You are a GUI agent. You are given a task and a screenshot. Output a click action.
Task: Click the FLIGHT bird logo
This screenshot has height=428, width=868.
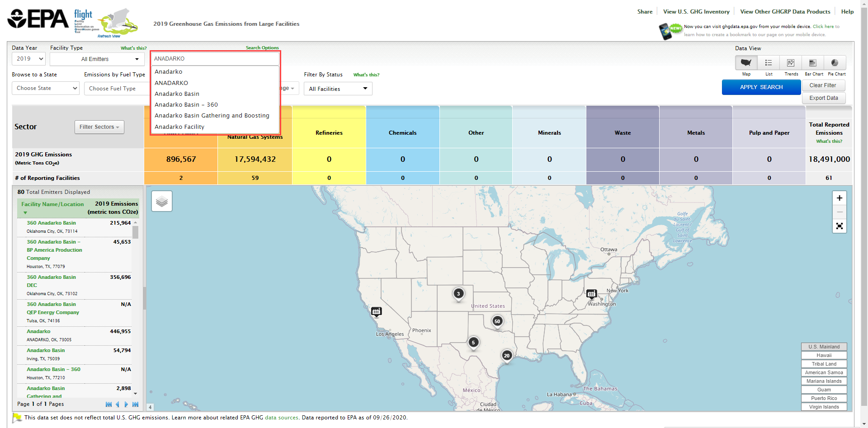[118, 21]
